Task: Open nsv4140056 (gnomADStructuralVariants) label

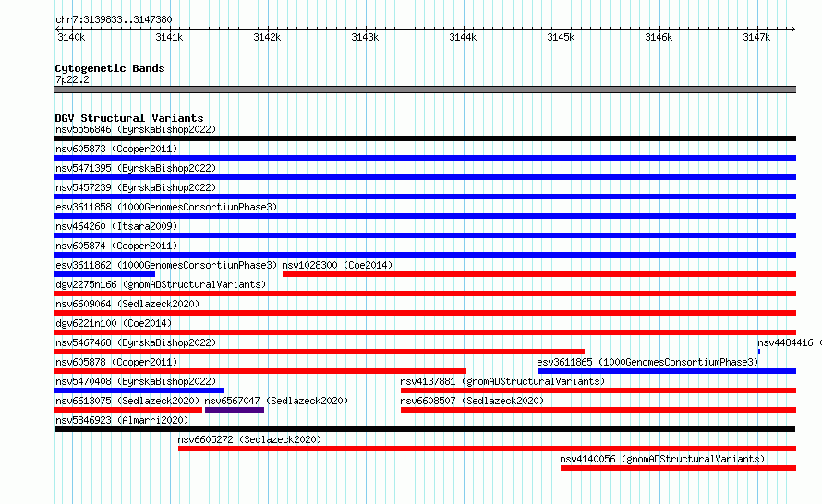Action: pyautogui.click(x=662, y=459)
